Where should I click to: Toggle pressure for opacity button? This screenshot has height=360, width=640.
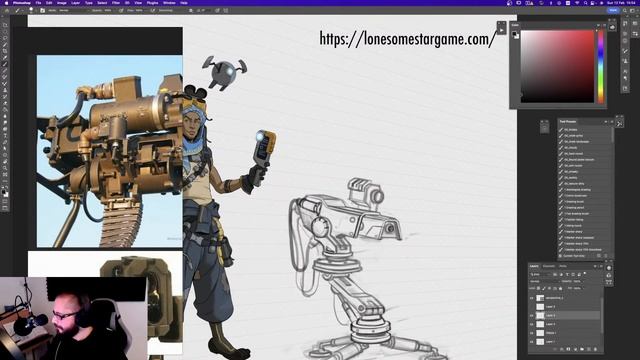tap(121, 10)
